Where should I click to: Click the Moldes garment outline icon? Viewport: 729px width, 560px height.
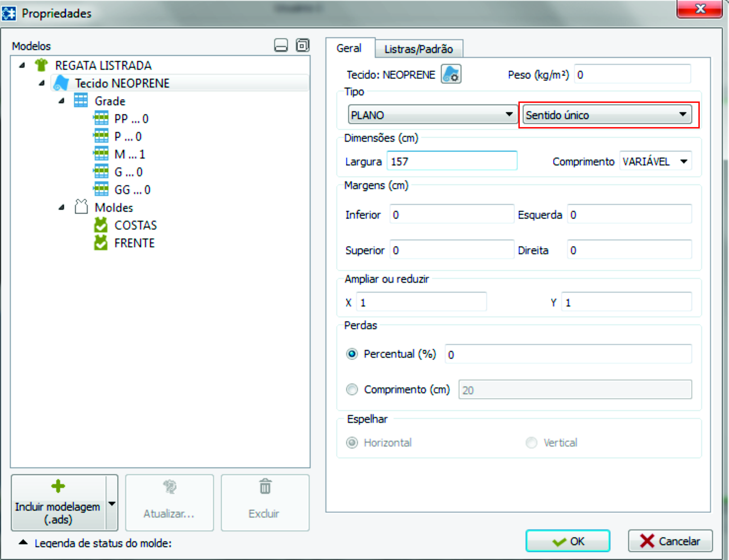[x=81, y=207]
